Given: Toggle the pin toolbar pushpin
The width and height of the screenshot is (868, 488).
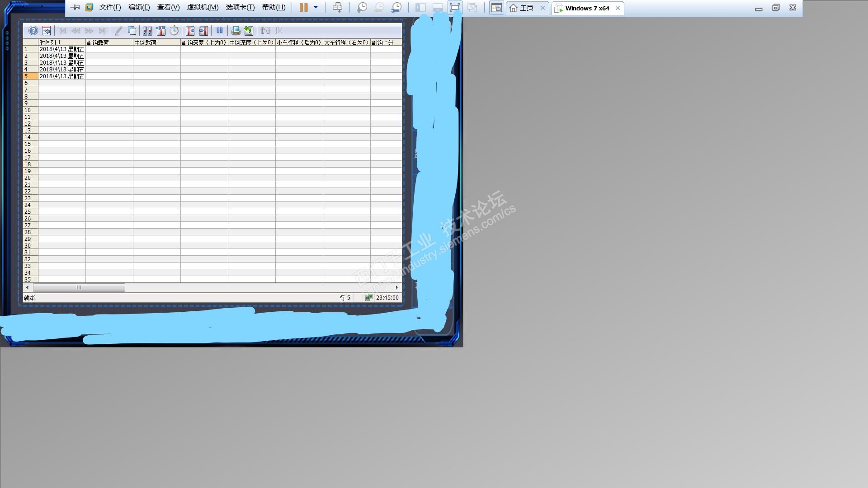Looking at the screenshot, I should pyautogui.click(x=75, y=7).
